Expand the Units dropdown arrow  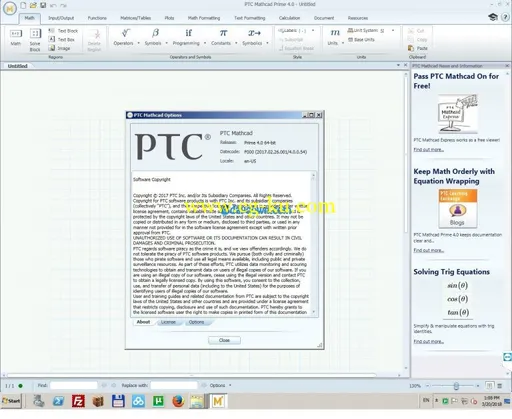tap(343, 43)
